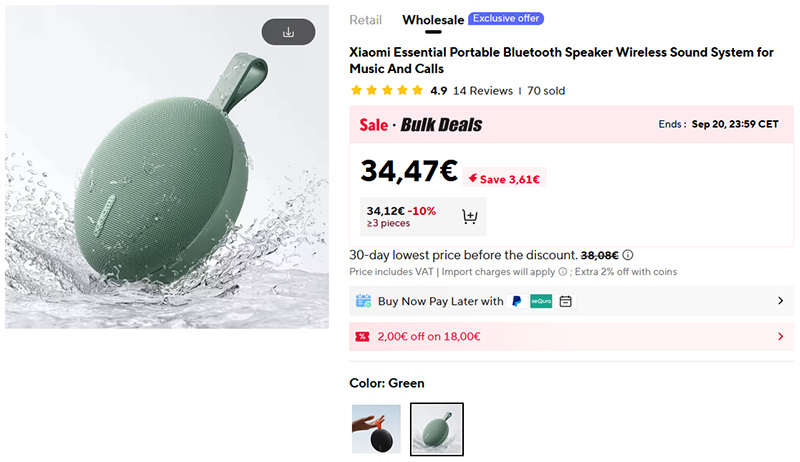Click the Buy Now Pay Later calendar icon
Screen dimensions: 800x462
coord(363,301)
